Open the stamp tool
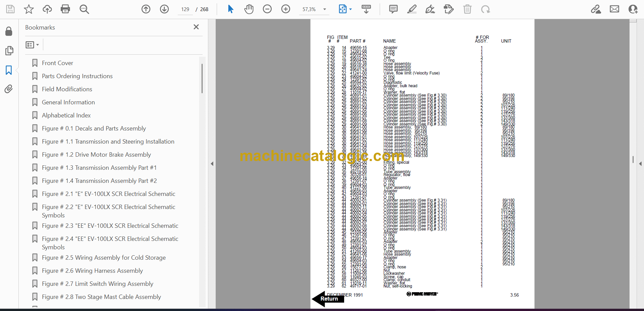 (x=449, y=9)
